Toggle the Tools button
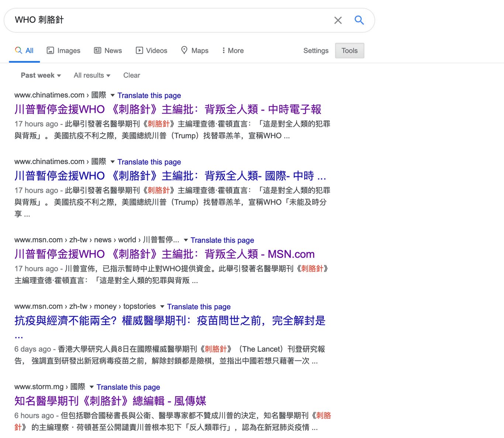The image size is (504, 438). 349,51
